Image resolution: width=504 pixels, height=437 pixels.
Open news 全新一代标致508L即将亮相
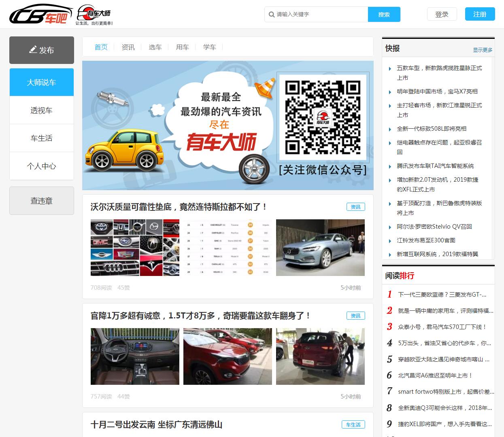(x=432, y=129)
